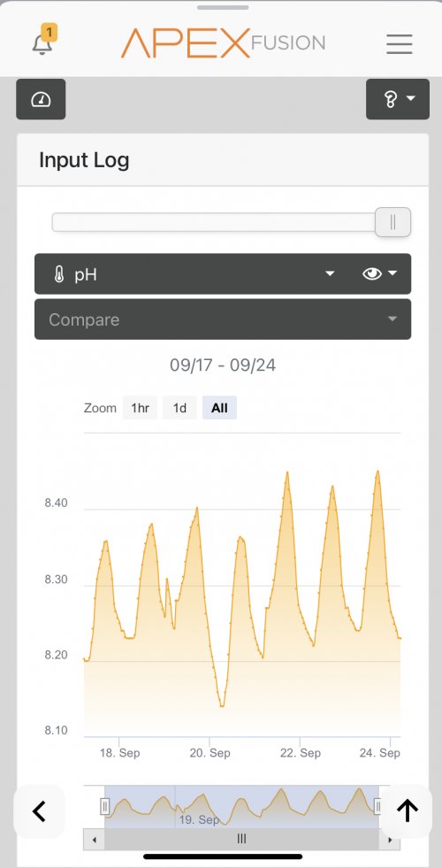Click the date range slider handle

pyautogui.click(x=392, y=222)
